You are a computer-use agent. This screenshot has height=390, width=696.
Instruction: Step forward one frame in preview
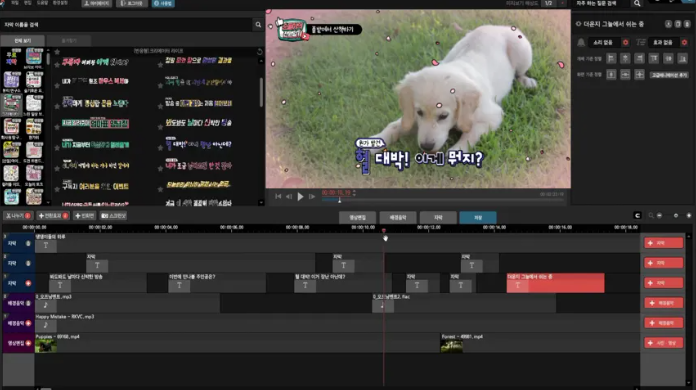pos(312,196)
